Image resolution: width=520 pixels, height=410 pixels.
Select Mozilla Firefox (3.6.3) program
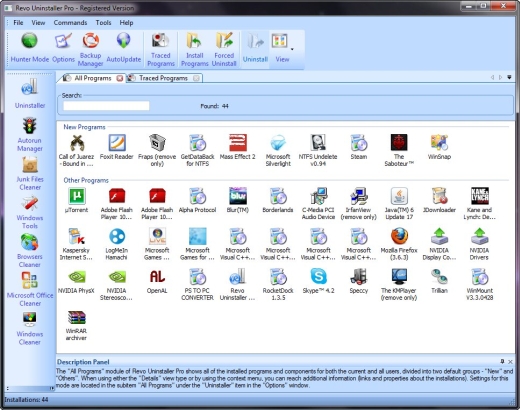399,244
